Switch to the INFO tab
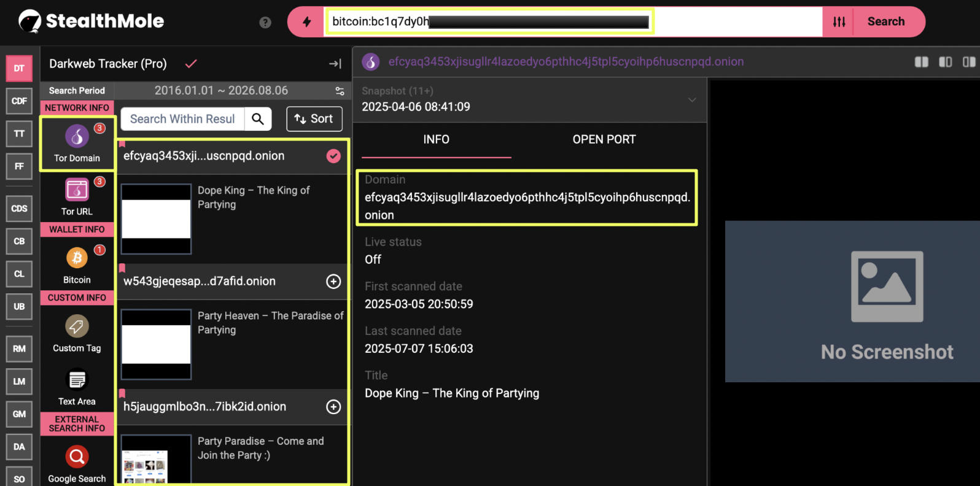 tap(436, 139)
